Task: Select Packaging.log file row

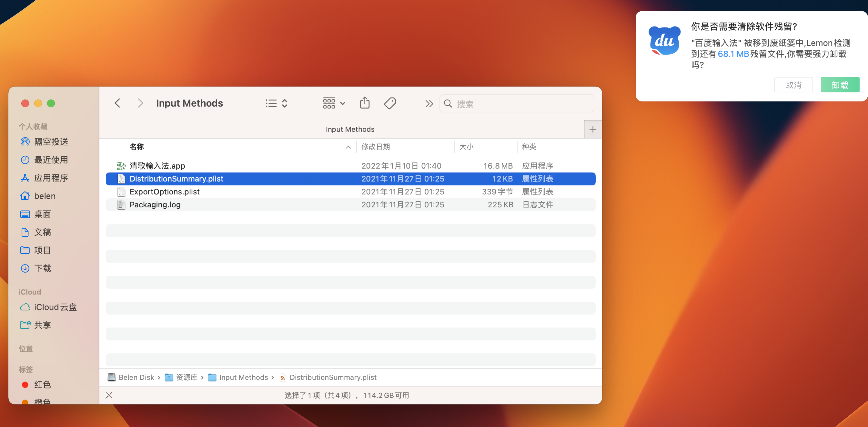Action: coord(155,205)
